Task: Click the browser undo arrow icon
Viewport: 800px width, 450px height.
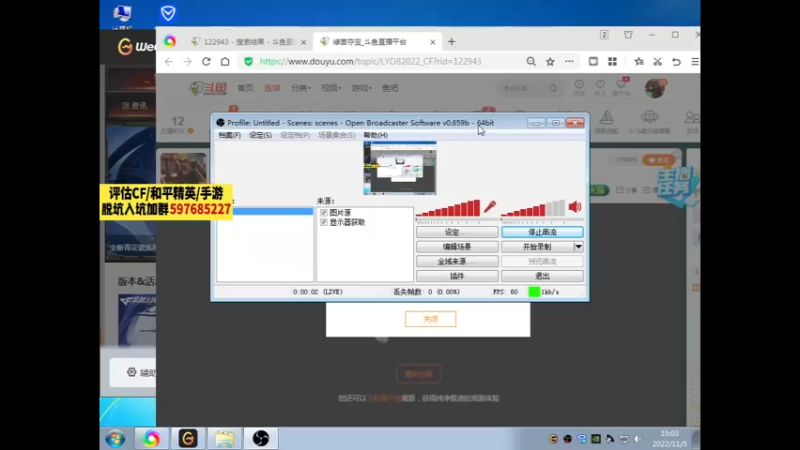Action: [677, 62]
